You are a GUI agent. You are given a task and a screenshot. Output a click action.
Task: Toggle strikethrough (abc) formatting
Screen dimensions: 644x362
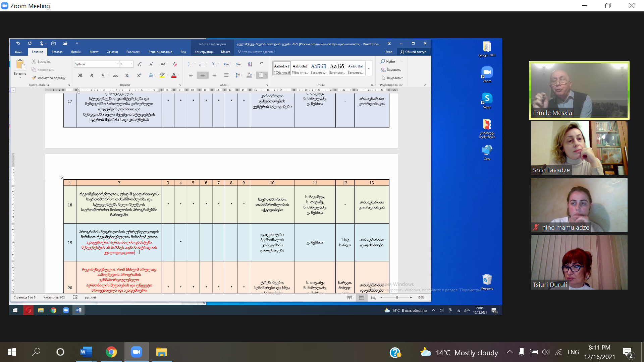click(116, 75)
